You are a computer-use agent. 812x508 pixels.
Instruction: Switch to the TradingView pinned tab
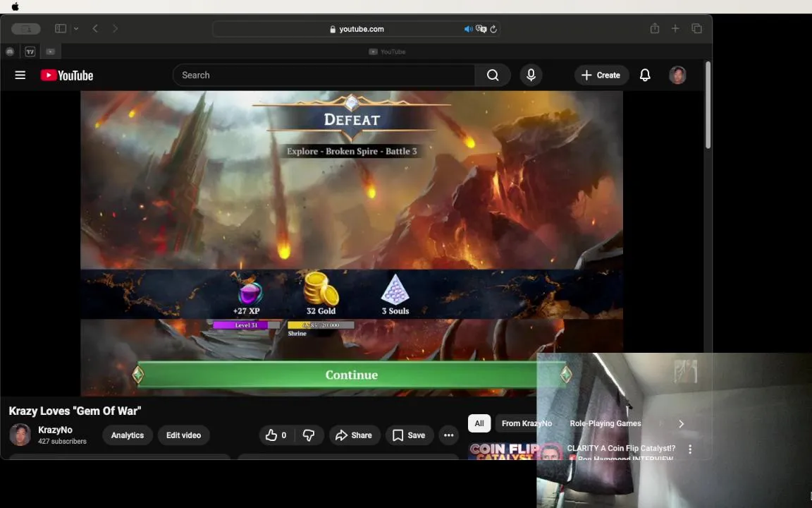pyautogui.click(x=30, y=52)
